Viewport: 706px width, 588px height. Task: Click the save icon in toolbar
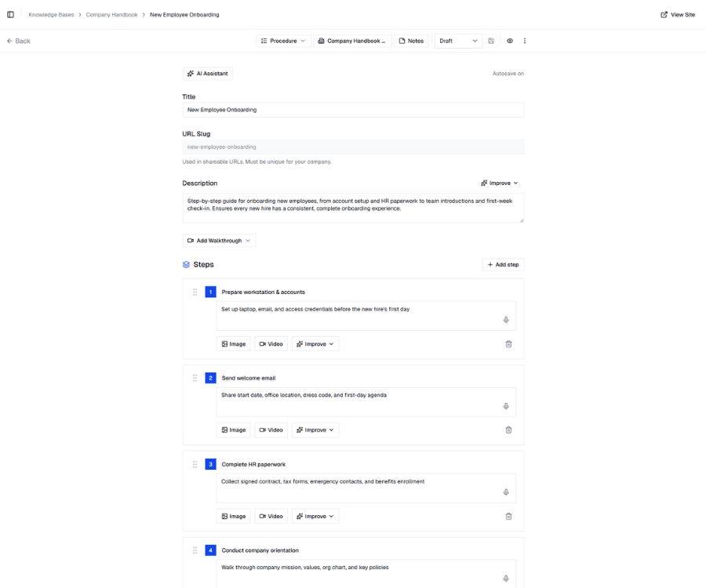pos(491,41)
